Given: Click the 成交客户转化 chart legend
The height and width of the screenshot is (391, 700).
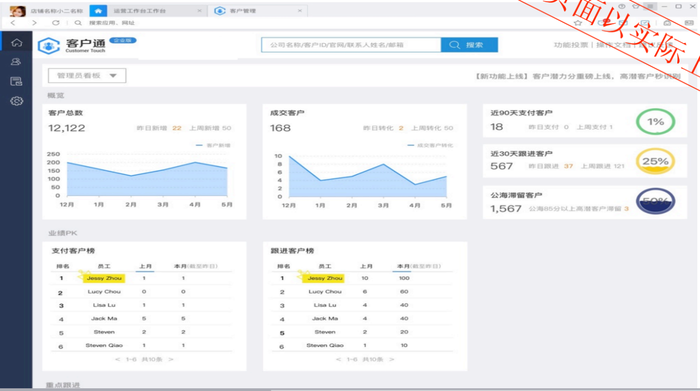Looking at the screenshot, I should click(x=430, y=145).
